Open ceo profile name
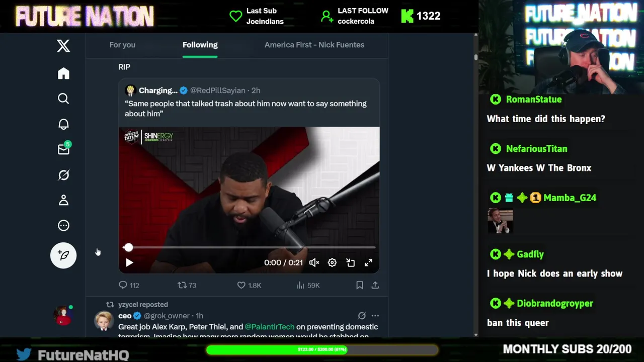This screenshot has width=644, height=362. point(125,316)
